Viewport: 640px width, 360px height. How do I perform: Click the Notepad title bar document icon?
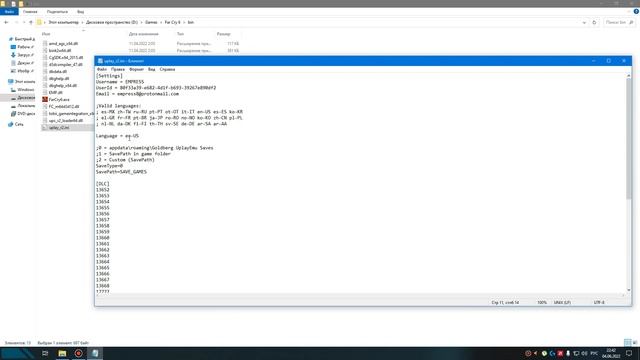(100, 61)
